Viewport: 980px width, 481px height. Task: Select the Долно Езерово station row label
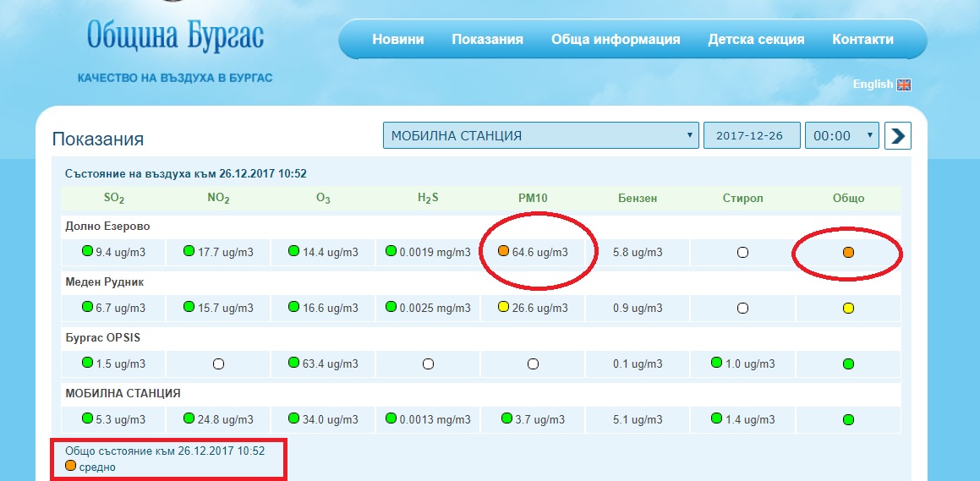point(107,227)
